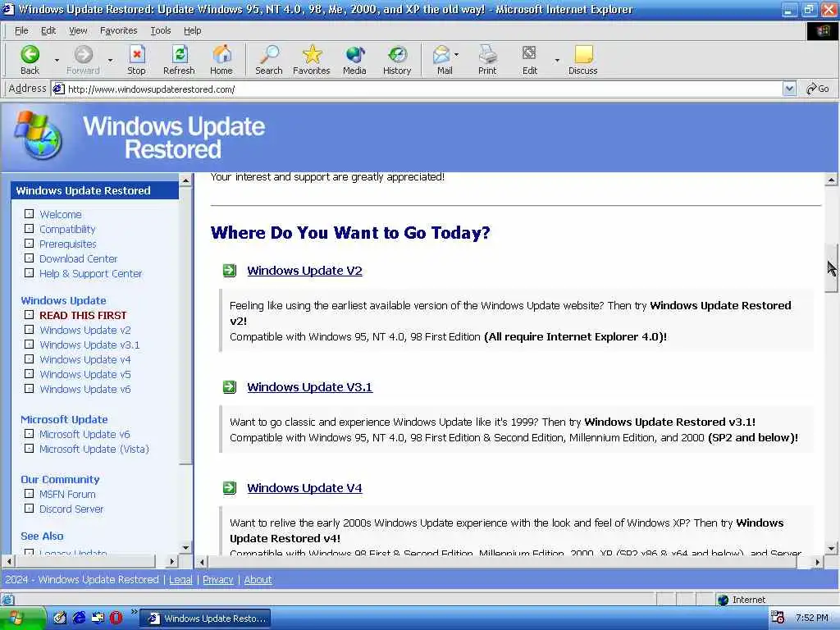Viewport: 840px width, 630px height.
Task: Refresh the current page
Action: pyautogui.click(x=179, y=59)
